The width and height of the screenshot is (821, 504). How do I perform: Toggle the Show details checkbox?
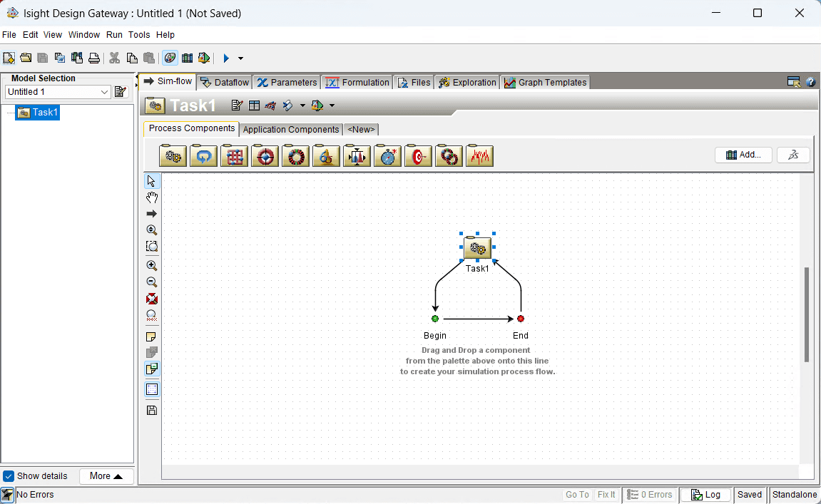[x=9, y=476]
